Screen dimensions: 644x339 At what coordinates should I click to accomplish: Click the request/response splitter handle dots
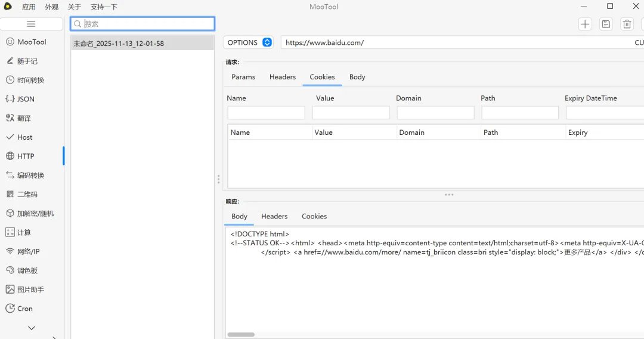pos(449,195)
